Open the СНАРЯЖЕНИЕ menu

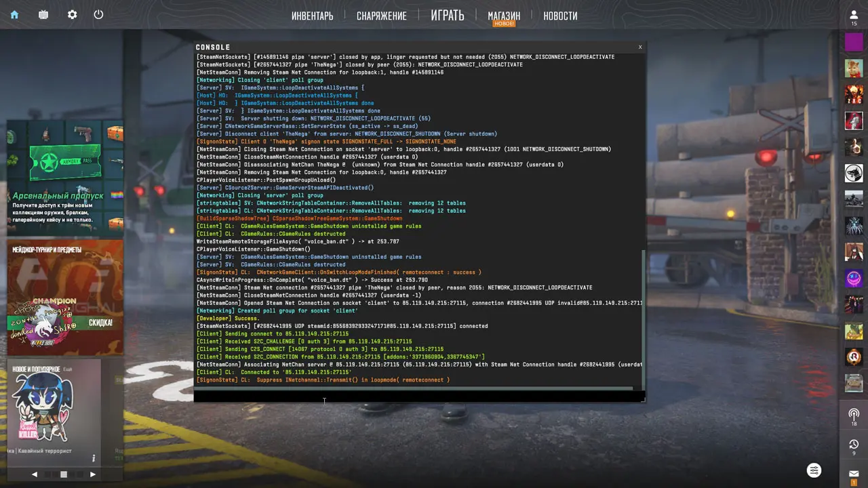[382, 16]
